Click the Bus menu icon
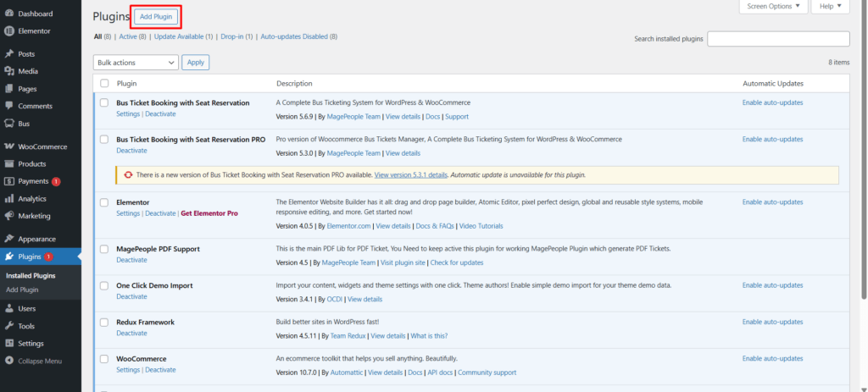Viewport: 868px width, 392px height. pos(8,124)
